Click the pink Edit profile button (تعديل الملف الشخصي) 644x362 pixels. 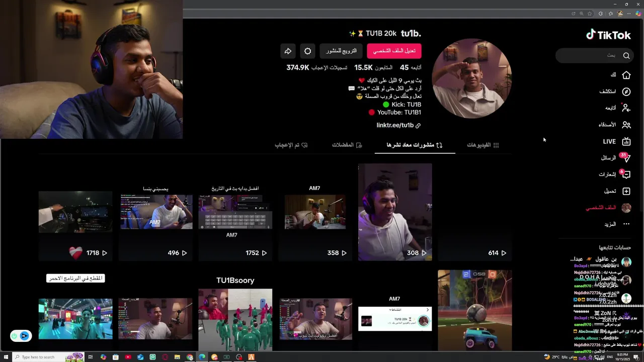coord(394,51)
